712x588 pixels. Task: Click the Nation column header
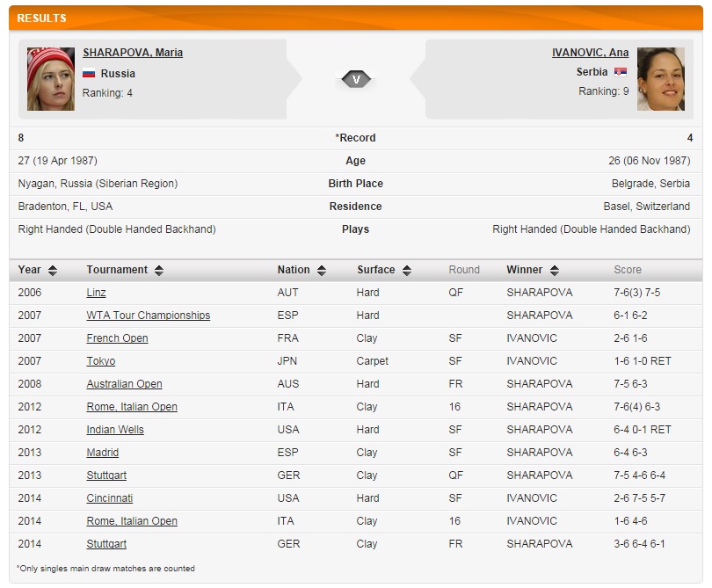pyautogui.click(x=294, y=270)
